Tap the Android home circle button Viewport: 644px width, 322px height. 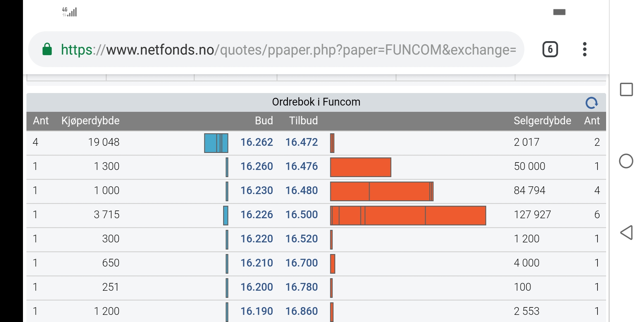point(626,161)
